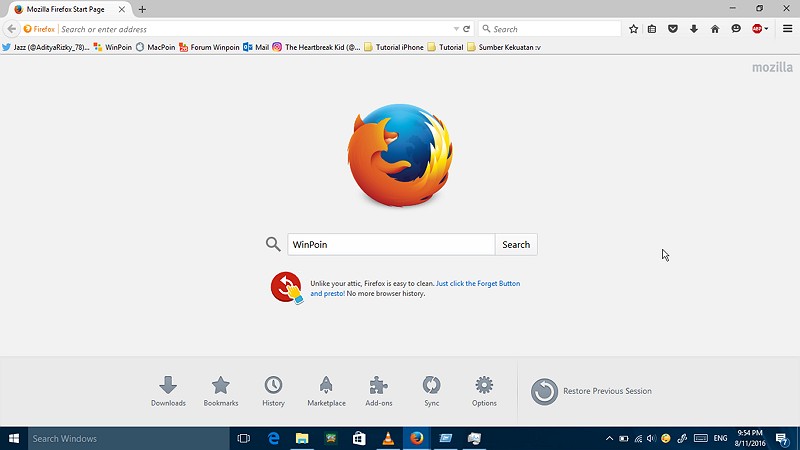Save page to Pocket icon
The width and height of the screenshot is (800, 450).
pyautogui.click(x=673, y=29)
